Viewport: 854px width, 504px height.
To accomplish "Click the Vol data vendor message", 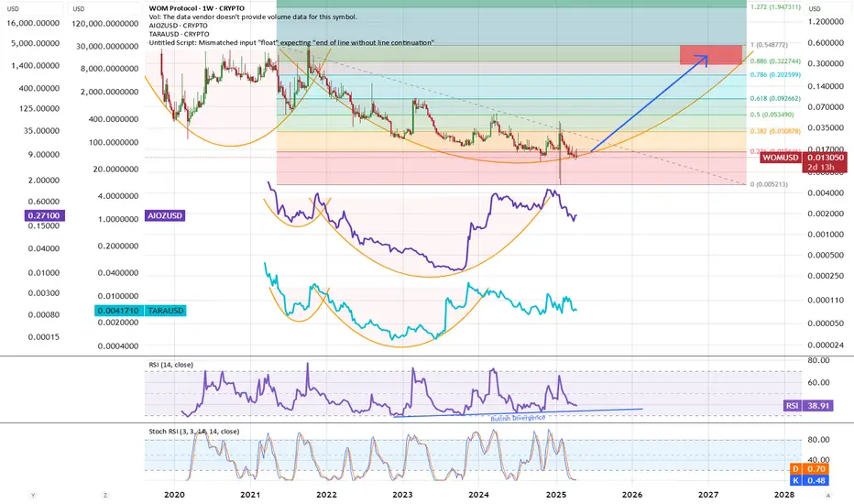I will [253, 16].
